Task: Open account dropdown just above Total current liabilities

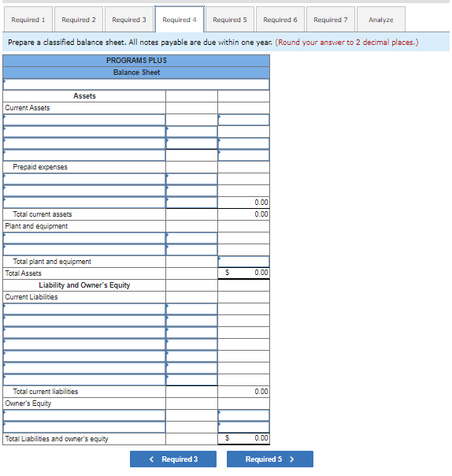Action: point(84,380)
